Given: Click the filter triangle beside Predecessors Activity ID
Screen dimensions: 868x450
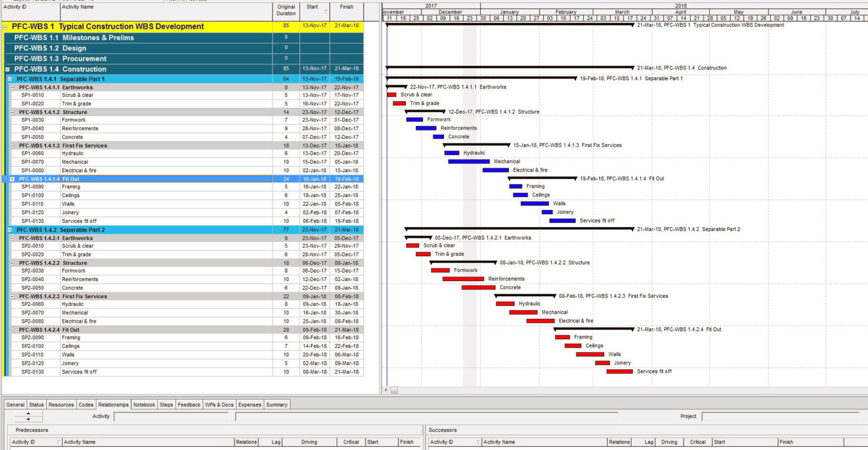Looking at the screenshot, I should tap(58, 442).
